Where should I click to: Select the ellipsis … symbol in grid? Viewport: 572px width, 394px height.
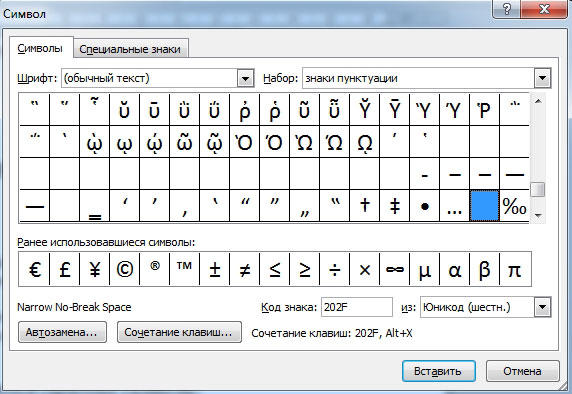454,206
